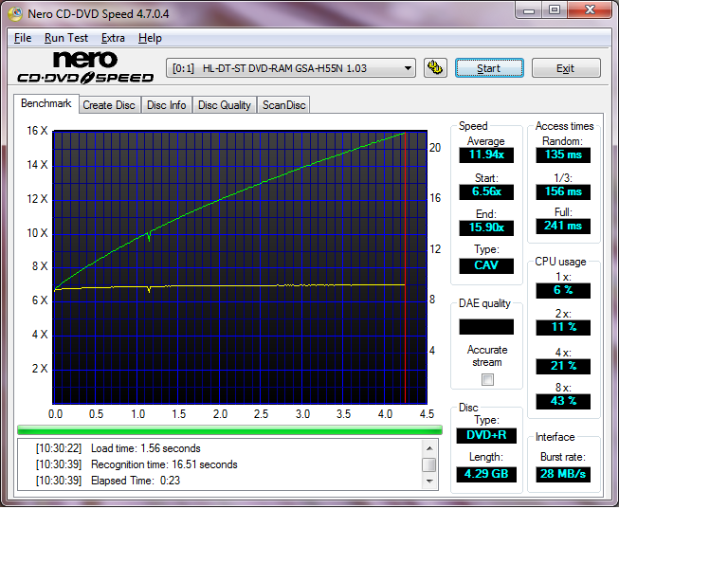Click the 8x CPU usage value 43 %

[x=563, y=402]
